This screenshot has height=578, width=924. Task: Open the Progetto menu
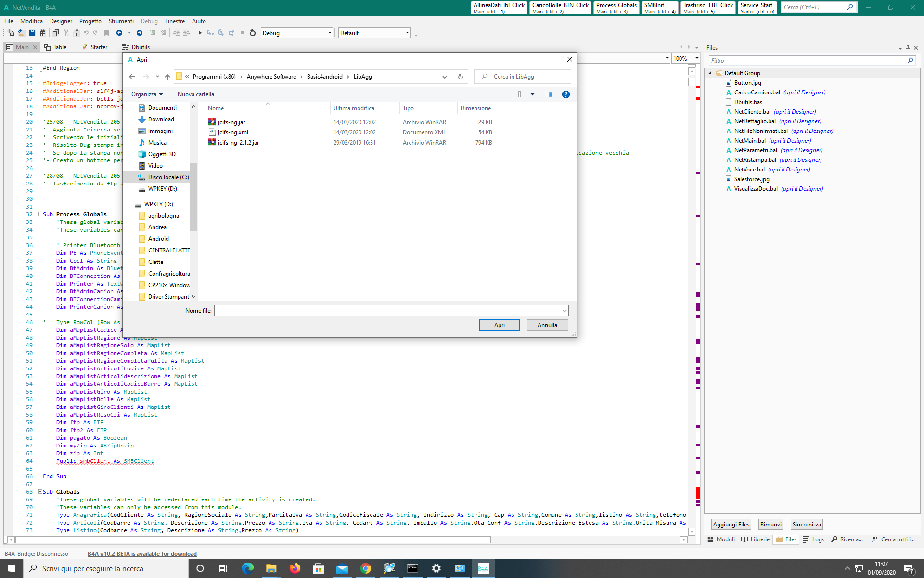[90, 21]
